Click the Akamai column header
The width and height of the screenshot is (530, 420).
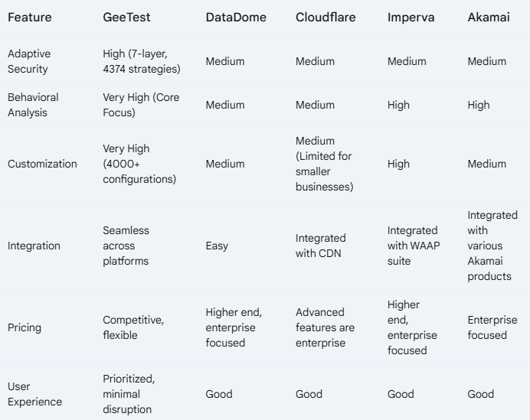coord(489,18)
